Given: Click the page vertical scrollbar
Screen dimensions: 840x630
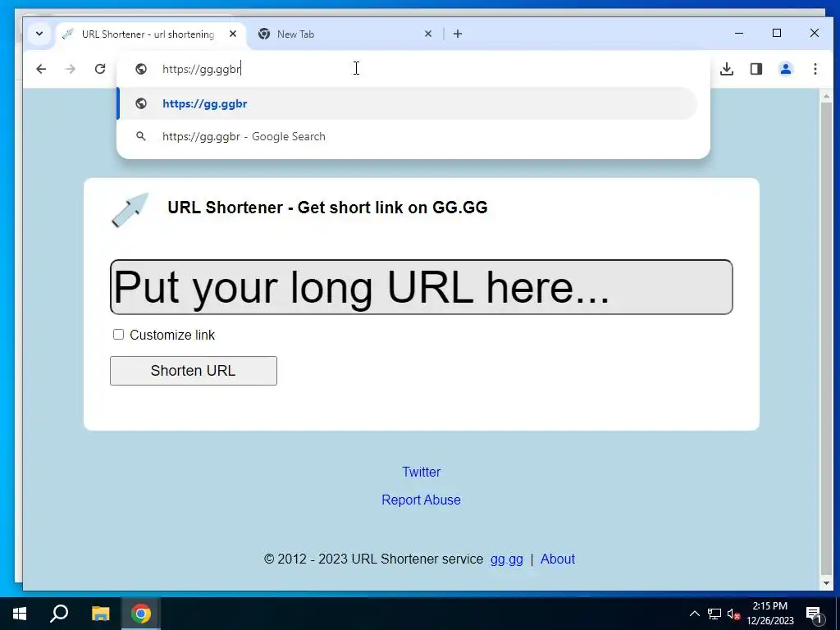Looking at the screenshot, I should click(x=826, y=337).
